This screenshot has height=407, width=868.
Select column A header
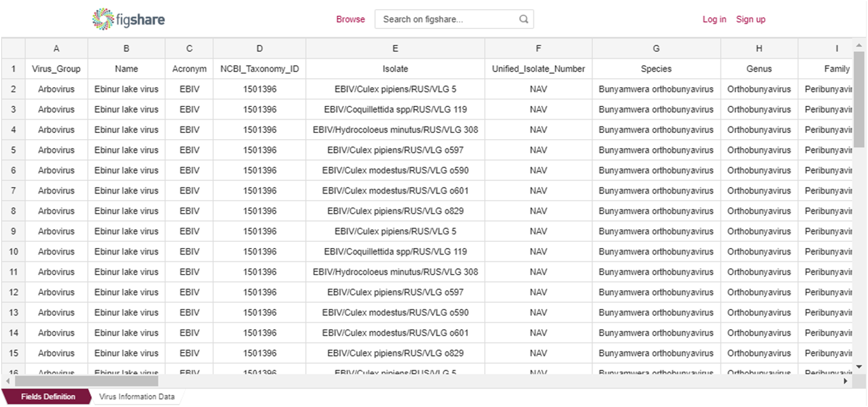point(56,48)
